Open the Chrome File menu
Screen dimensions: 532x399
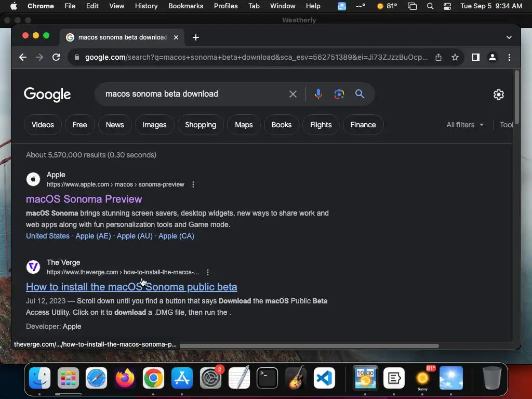click(x=70, y=6)
